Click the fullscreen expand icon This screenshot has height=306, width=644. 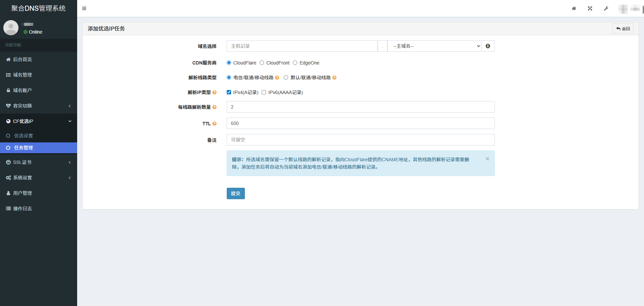click(590, 8)
